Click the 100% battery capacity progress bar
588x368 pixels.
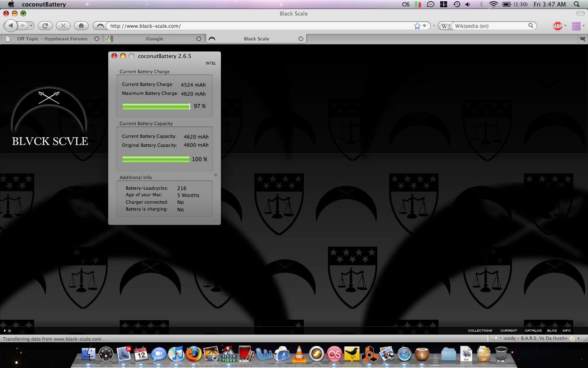click(x=156, y=159)
